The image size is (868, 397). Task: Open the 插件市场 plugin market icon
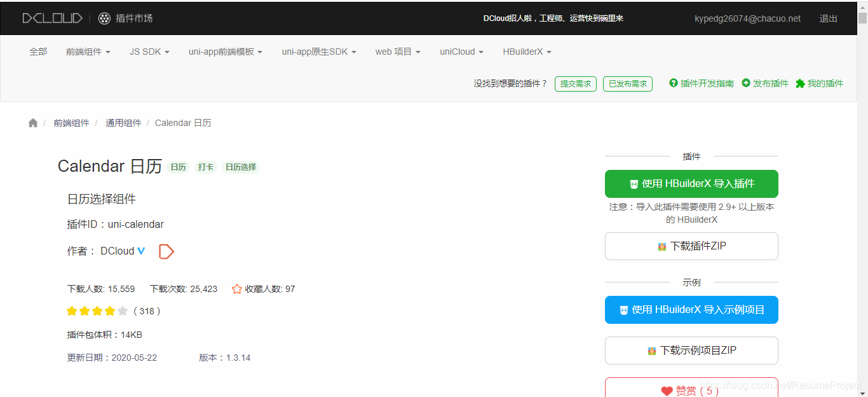coord(104,18)
